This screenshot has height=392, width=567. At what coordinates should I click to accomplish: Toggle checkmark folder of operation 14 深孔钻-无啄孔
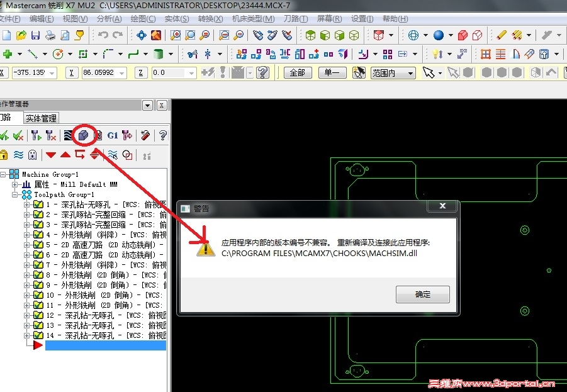point(38,335)
